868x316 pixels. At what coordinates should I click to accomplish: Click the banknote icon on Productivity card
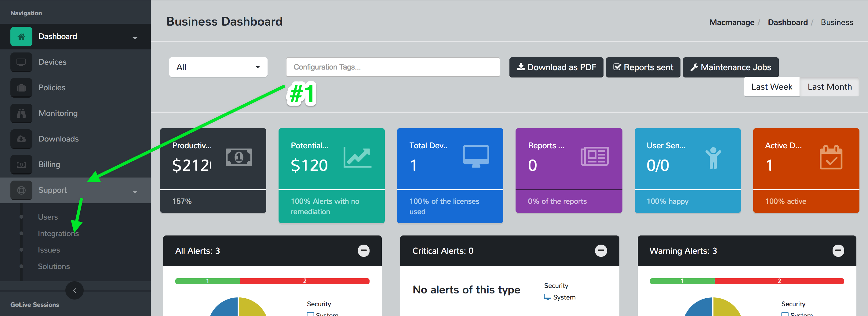pyautogui.click(x=239, y=157)
